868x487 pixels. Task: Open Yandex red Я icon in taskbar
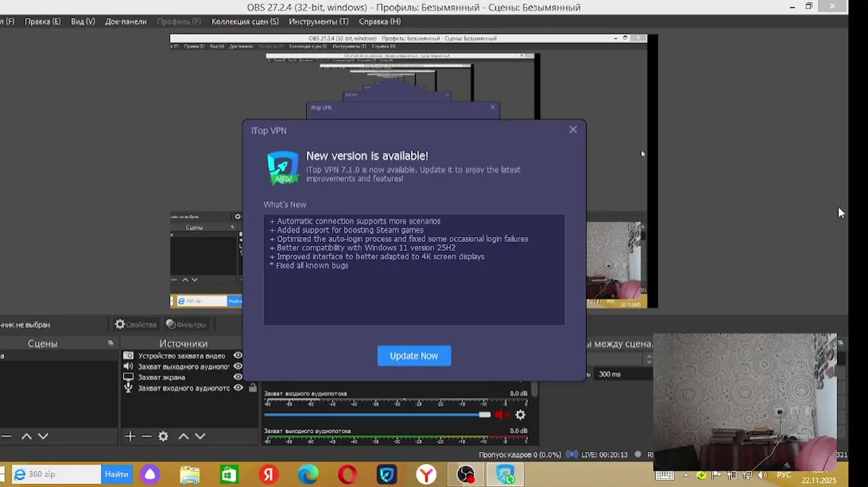tap(268, 475)
